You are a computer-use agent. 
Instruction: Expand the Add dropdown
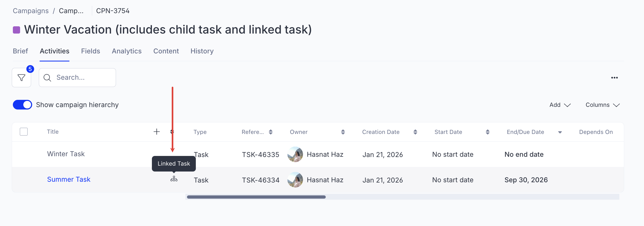pos(560,105)
